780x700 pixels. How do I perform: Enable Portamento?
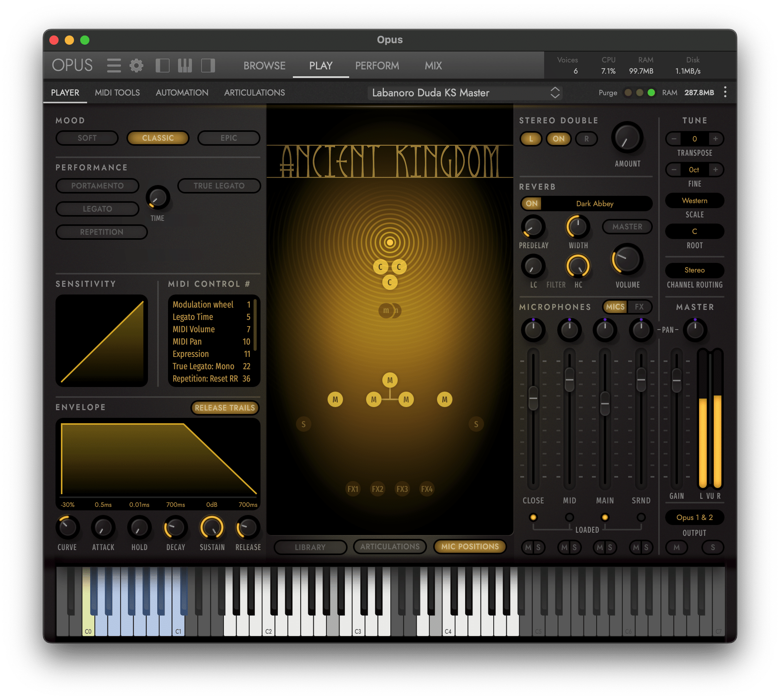click(97, 186)
